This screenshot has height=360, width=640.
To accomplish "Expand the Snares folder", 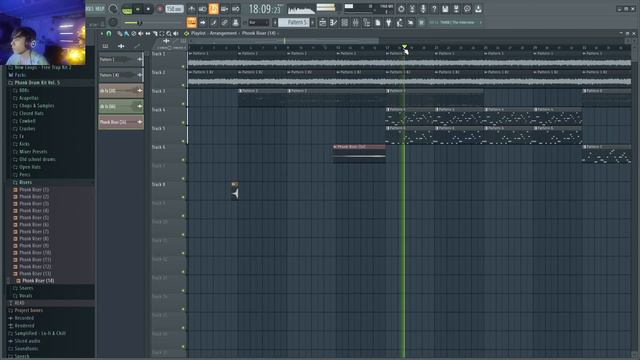I will pyautogui.click(x=26, y=288).
